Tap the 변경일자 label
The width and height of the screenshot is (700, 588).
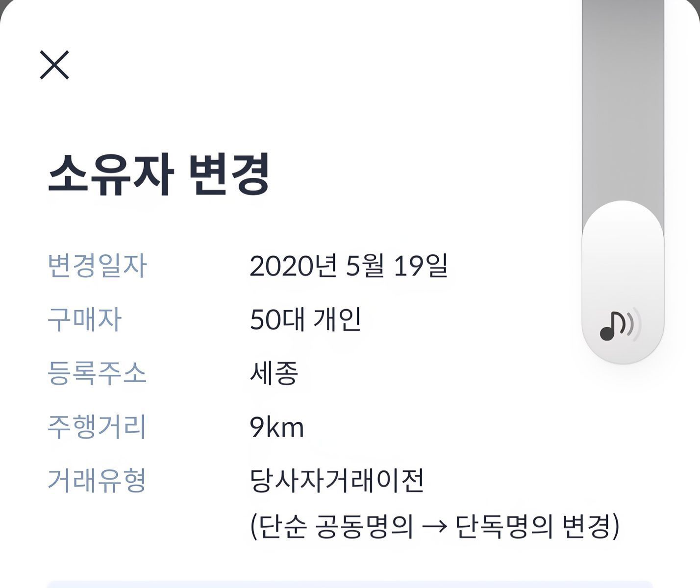click(x=97, y=266)
